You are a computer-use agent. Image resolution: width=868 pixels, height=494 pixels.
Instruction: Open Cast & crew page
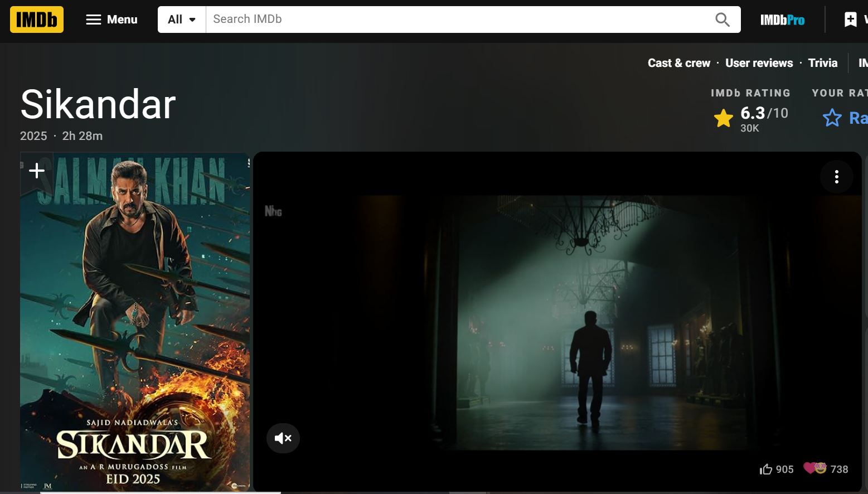tap(678, 63)
